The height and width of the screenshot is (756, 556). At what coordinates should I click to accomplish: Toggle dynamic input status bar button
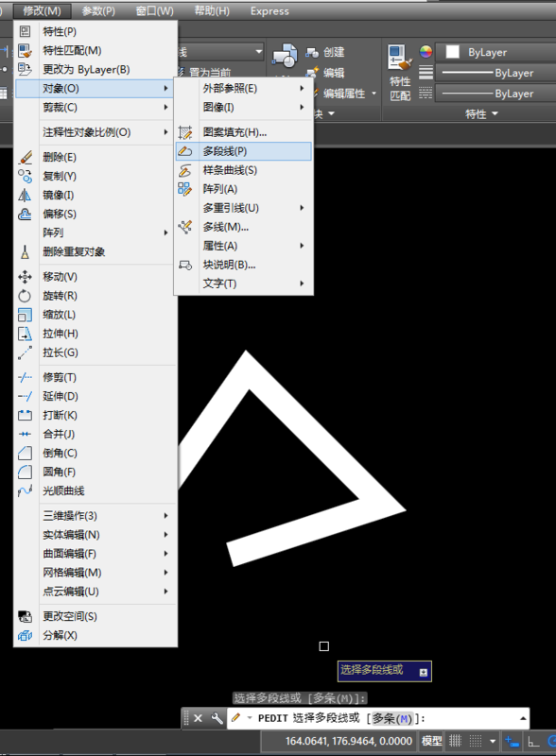point(512,741)
